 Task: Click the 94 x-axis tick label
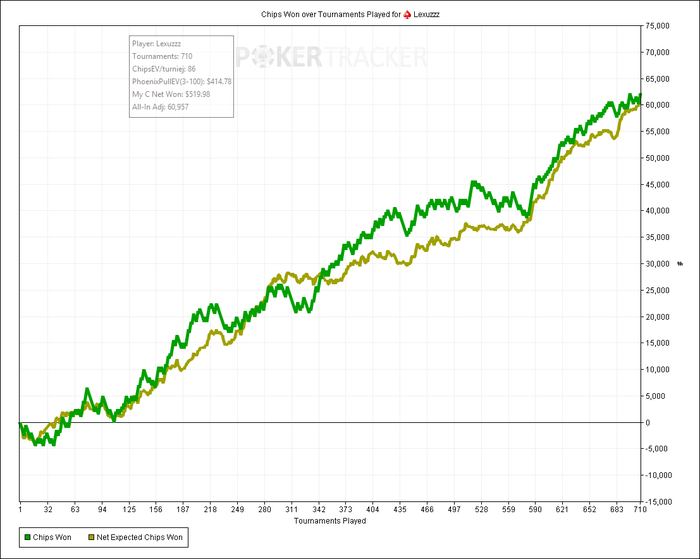pos(102,509)
